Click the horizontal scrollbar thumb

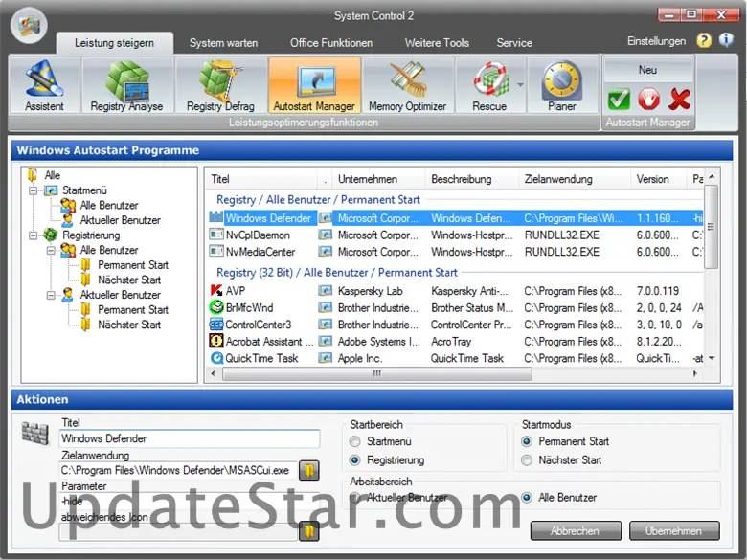[x=377, y=373]
